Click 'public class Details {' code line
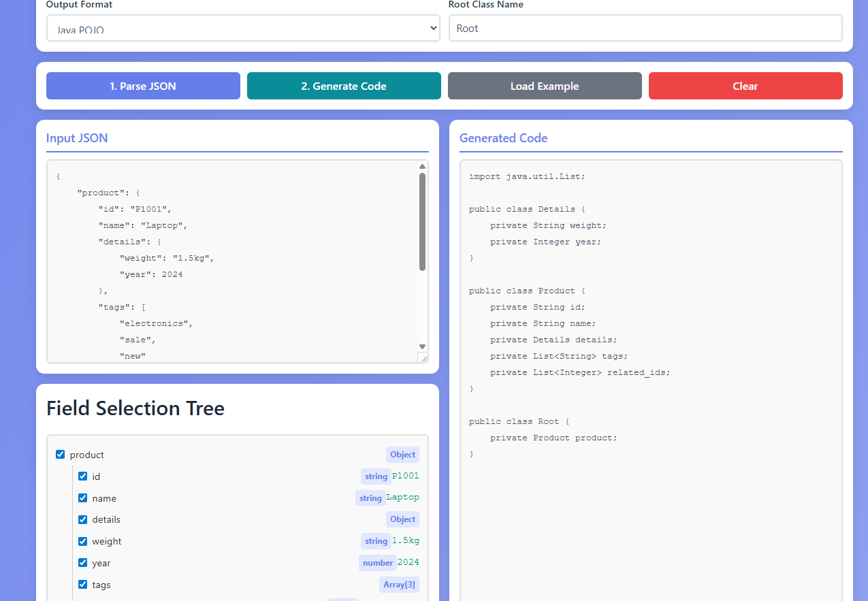This screenshot has height=601, width=868. (527, 209)
